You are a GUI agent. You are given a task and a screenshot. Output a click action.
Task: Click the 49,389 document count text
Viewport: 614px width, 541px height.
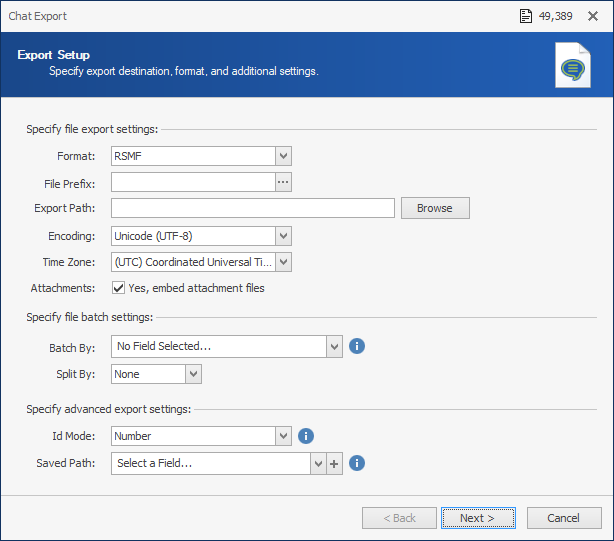click(x=555, y=16)
